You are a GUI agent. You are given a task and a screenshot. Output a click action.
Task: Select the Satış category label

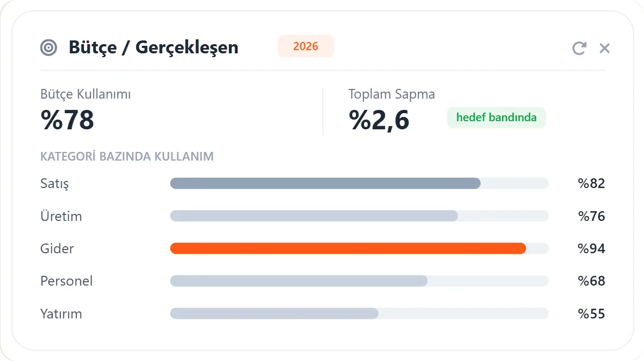pyautogui.click(x=54, y=183)
